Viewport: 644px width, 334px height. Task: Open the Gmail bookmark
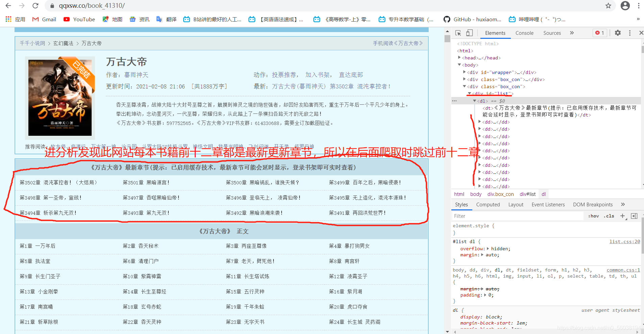tap(44, 19)
